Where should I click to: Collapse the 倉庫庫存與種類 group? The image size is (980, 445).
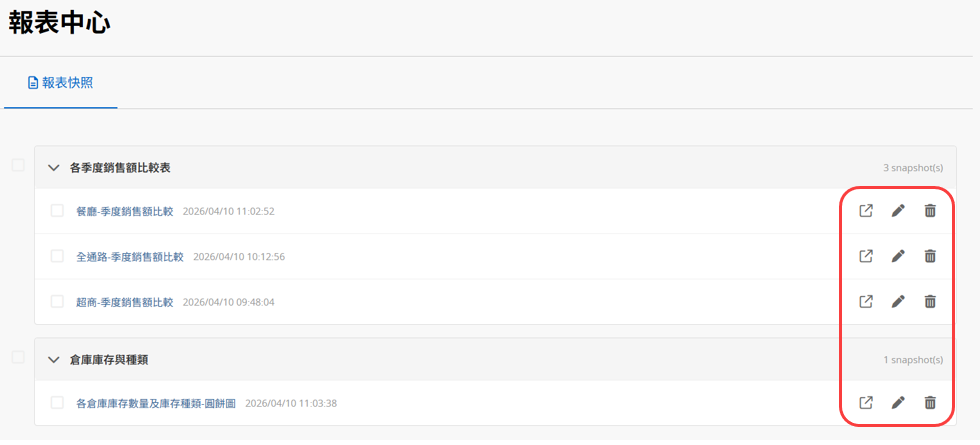54,359
